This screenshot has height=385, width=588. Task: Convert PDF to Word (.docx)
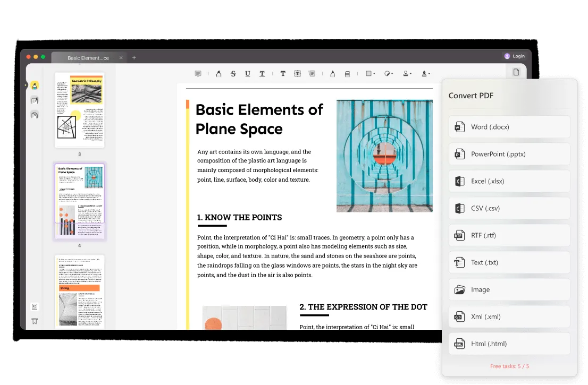509,127
